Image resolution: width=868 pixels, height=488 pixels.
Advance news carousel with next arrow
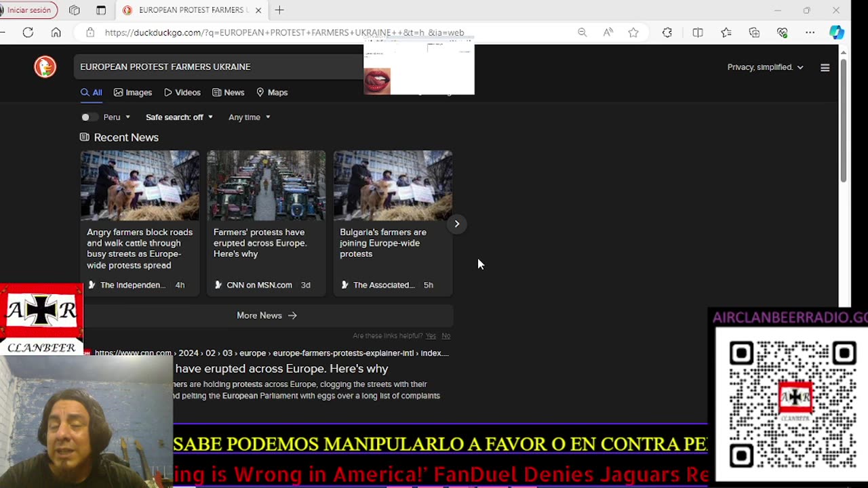coord(456,224)
